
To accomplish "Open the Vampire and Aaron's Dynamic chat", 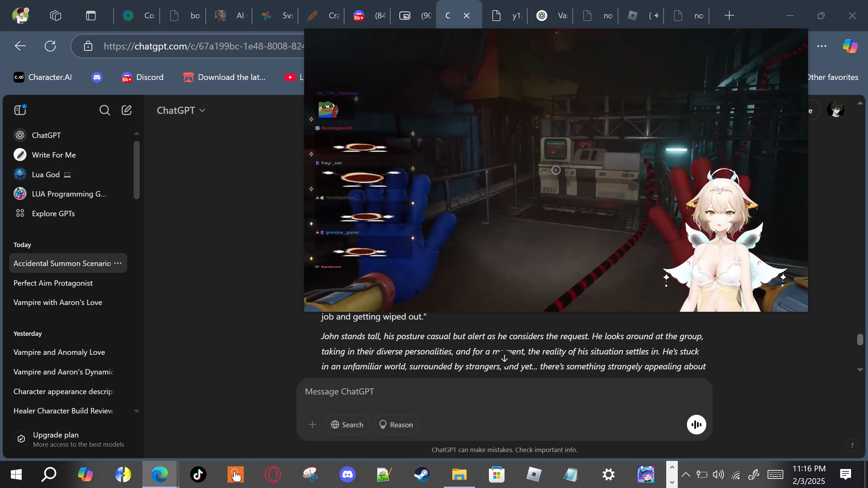I will click(x=68, y=372).
